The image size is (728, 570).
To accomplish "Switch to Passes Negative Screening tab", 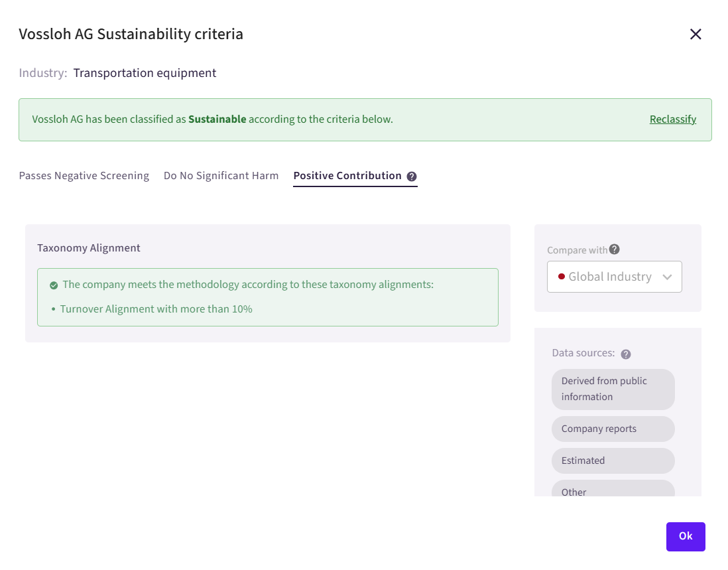I will [x=84, y=176].
